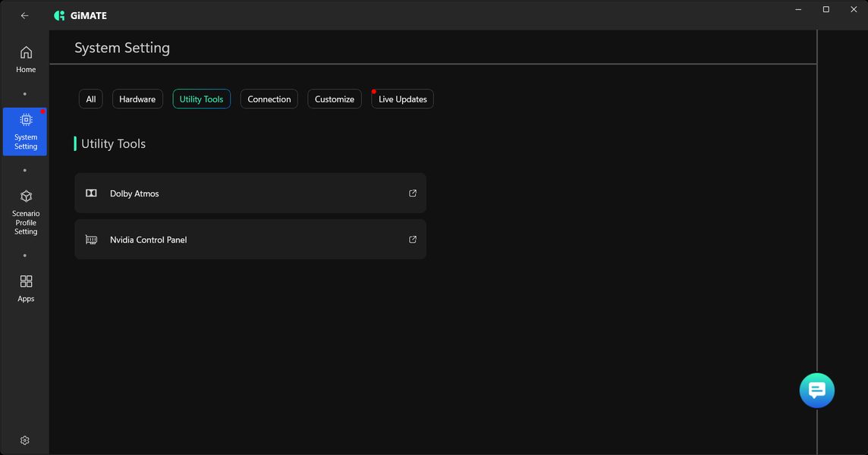This screenshot has width=868, height=455.
Task: Select the Utility Tools tab
Action: [x=202, y=99]
